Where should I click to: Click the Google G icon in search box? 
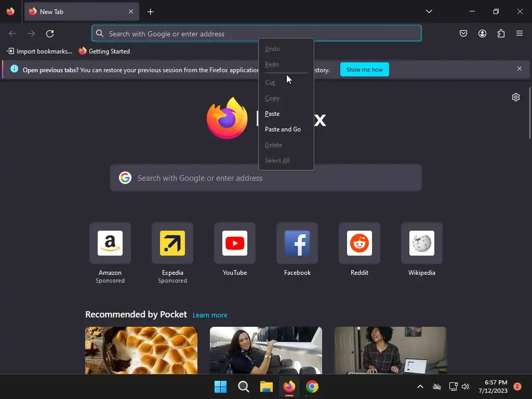click(x=125, y=178)
